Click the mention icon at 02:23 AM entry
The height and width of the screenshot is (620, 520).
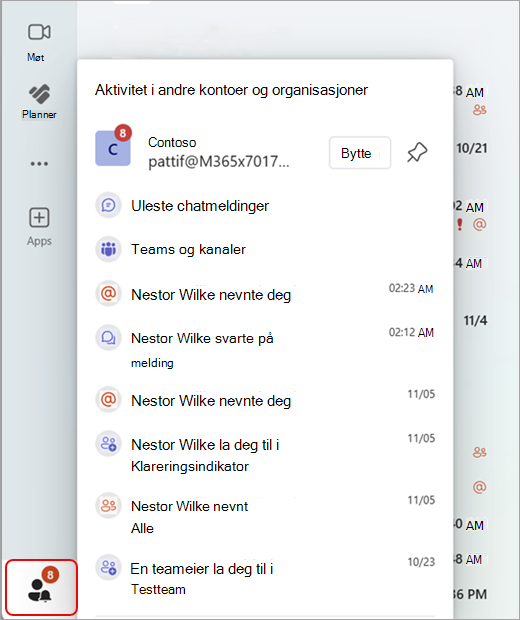tap(108, 294)
